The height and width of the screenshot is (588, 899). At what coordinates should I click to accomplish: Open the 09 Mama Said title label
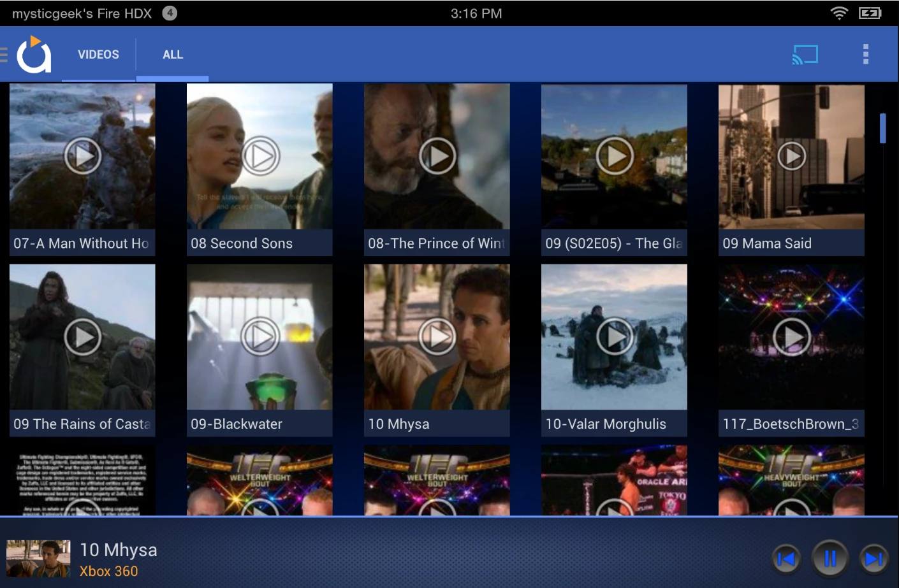click(767, 243)
